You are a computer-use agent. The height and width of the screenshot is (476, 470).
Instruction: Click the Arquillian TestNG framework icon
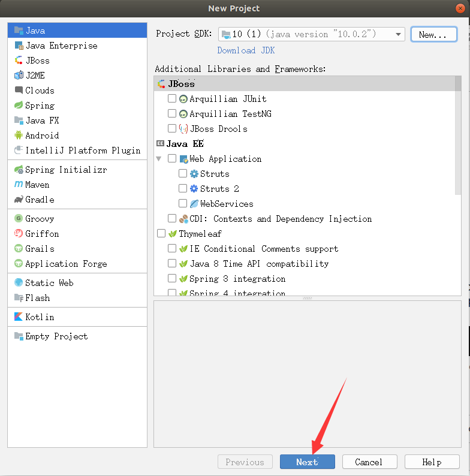click(x=183, y=114)
